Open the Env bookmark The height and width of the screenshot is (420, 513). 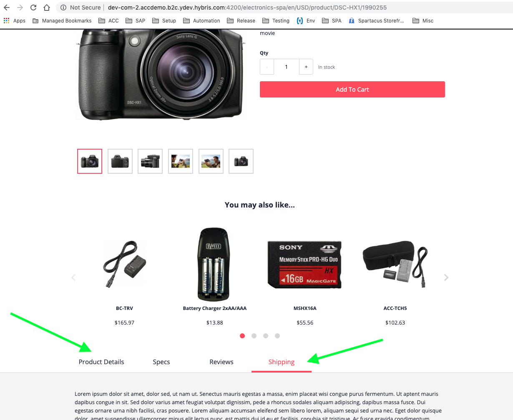306,20
